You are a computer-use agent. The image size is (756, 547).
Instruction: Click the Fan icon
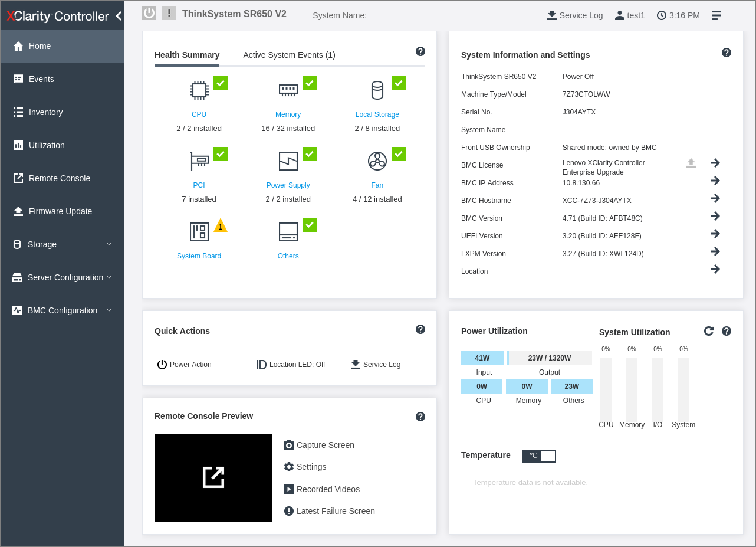click(377, 161)
